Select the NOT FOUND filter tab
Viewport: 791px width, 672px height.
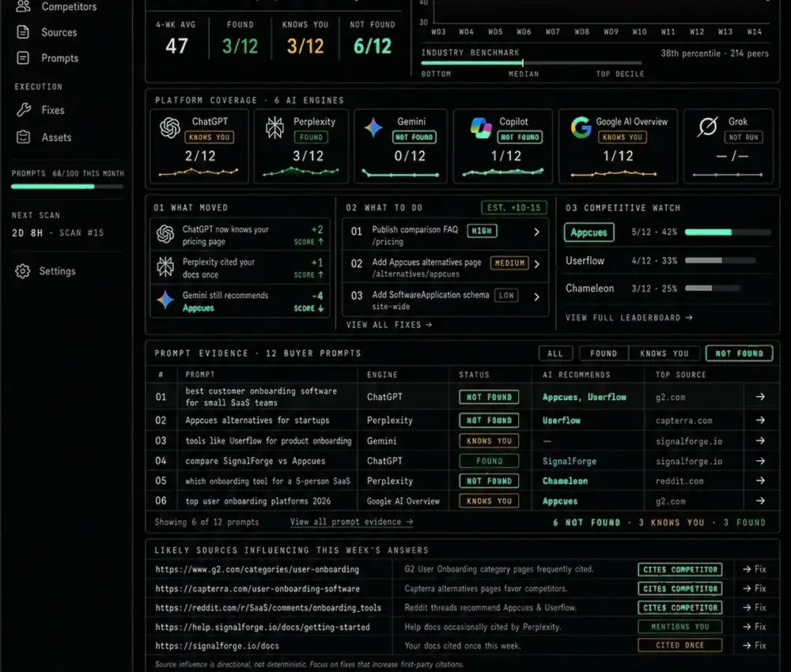(739, 353)
